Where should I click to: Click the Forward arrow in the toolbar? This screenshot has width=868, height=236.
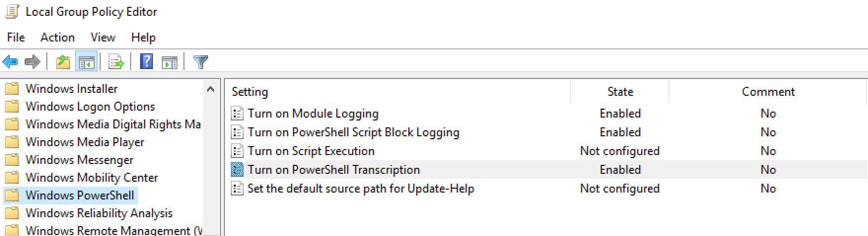(x=33, y=62)
